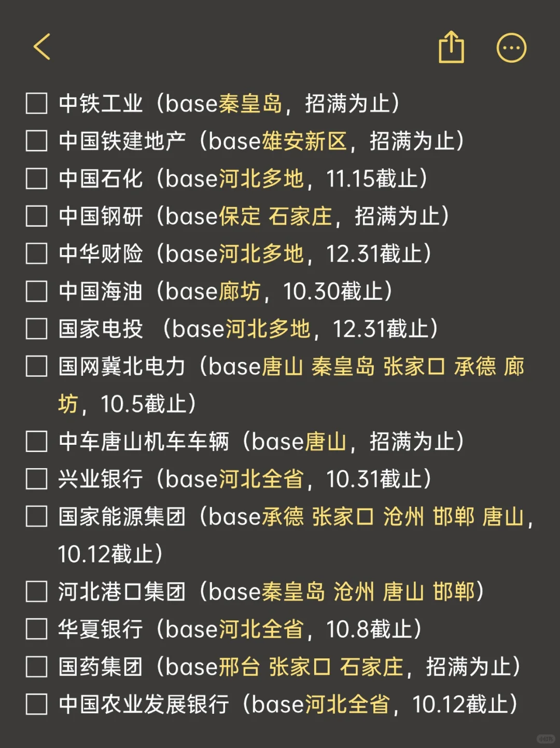This screenshot has width=560, height=748.
Task: Check the 华夏银行 checkbox
Action: tap(37, 629)
